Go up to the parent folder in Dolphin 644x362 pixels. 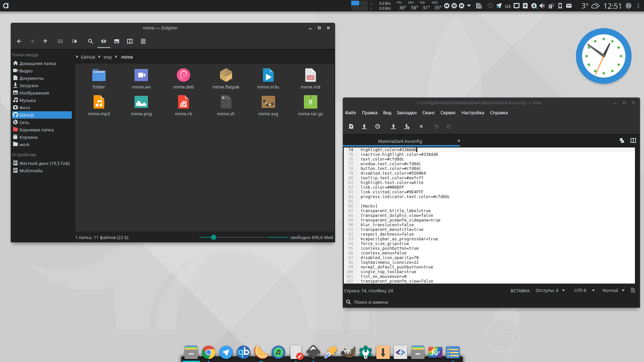pyautogui.click(x=45, y=41)
